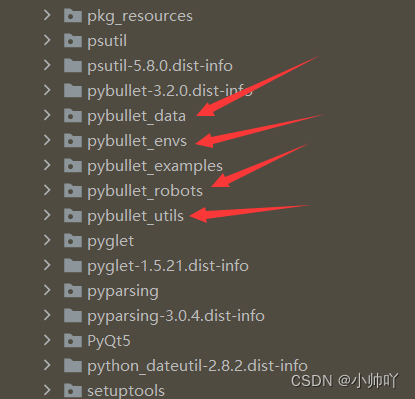415x399 pixels.
Task: Expand pyparsing-3.0.4.dist-info chevron
Action: pos(47,315)
